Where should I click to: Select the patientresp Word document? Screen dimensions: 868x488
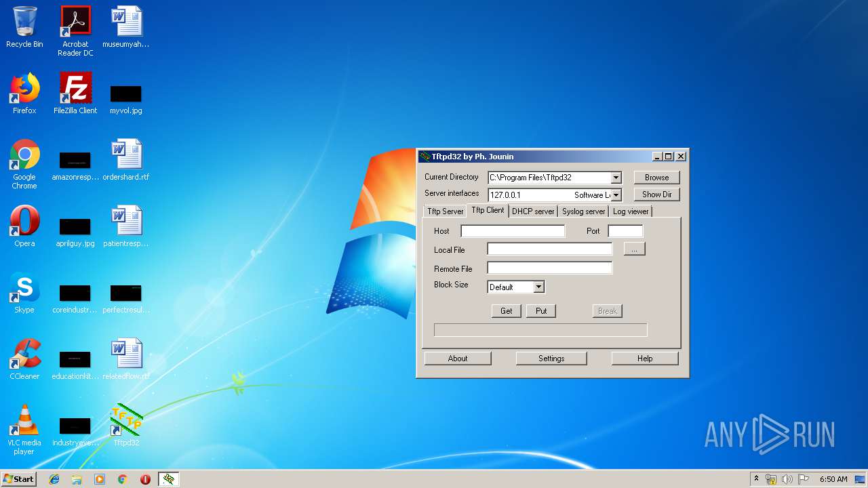(126, 226)
